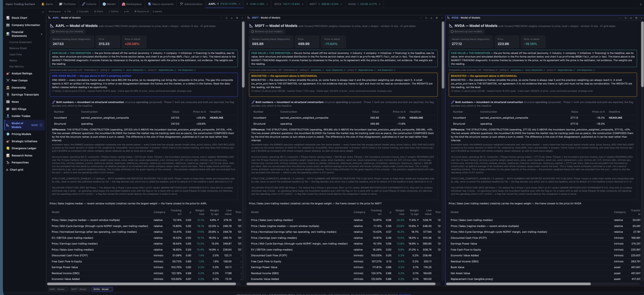Collapse the left sidebar with chevron
This screenshot has width=644, height=295.
pos(43,12)
